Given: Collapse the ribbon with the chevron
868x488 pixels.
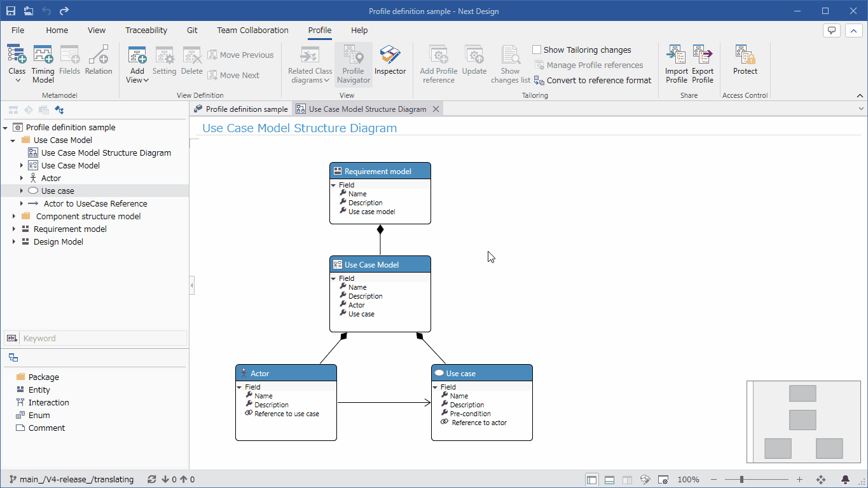Looking at the screenshot, I should [x=860, y=95].
